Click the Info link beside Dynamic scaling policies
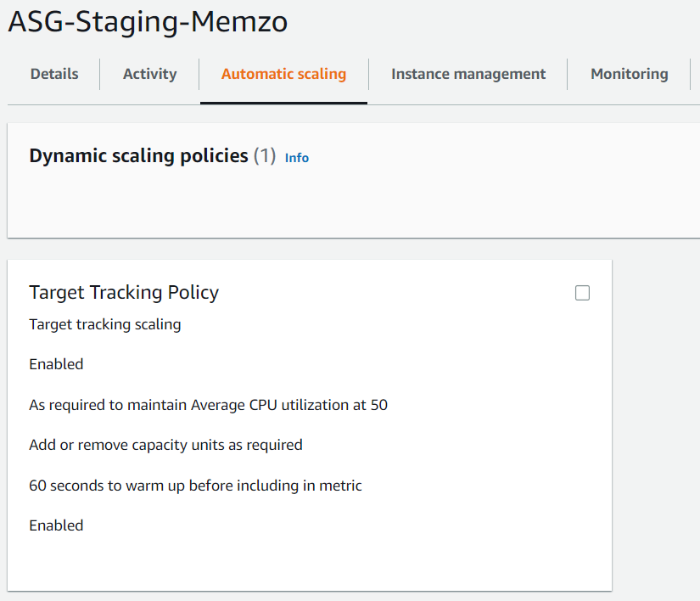This screenshot has width=700, height=601. 297,158
